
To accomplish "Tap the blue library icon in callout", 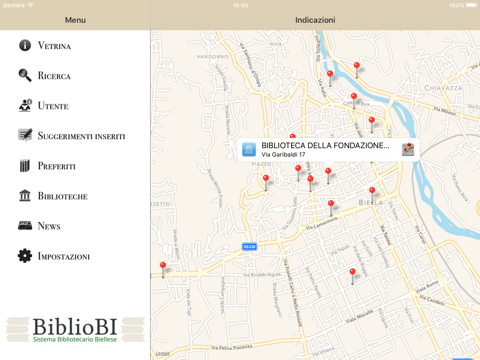I will [x=249, y=150].
